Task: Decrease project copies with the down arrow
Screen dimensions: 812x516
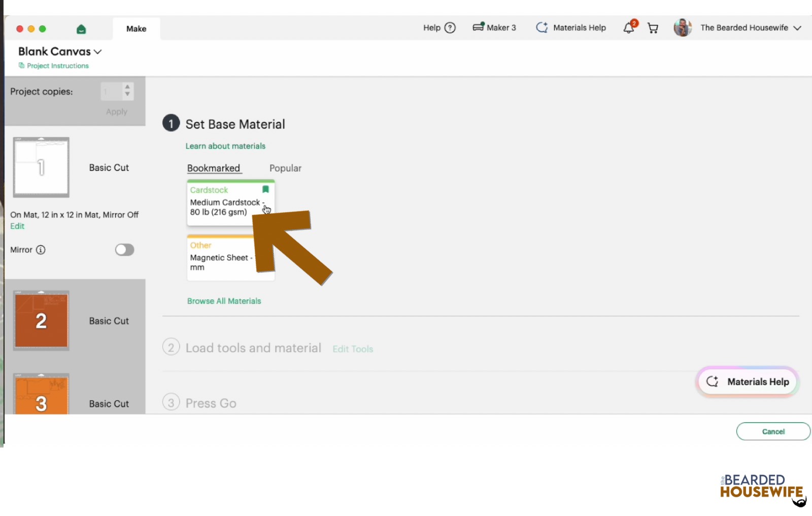Action: [x=127, y=94]
